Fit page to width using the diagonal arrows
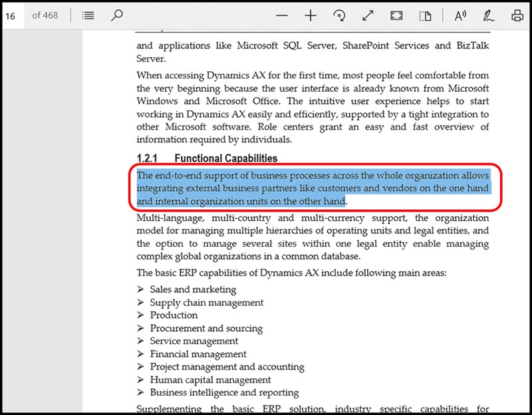Screen dimensions: 532x415 [x=368, y=15]
